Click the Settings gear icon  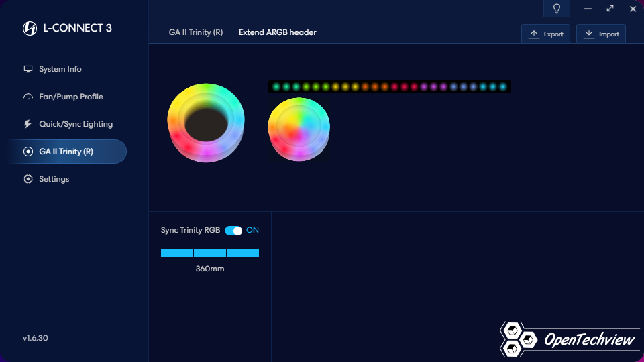28,179
